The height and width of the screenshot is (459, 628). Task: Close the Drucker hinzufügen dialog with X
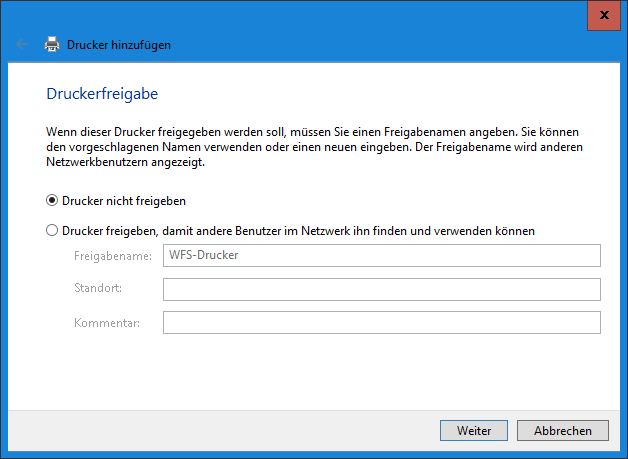coord(603,15)
